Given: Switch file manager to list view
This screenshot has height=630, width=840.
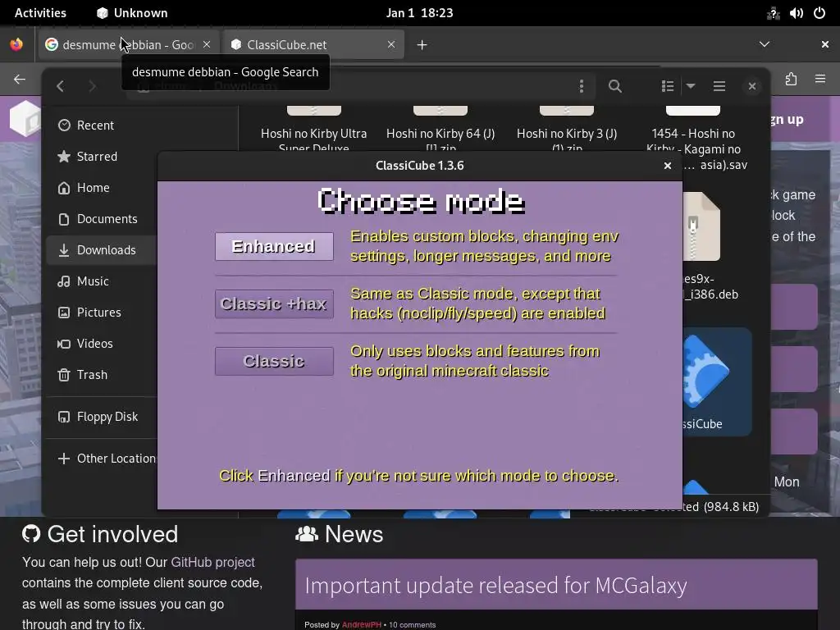Looking at the screenshot, I should click(668, 86).
